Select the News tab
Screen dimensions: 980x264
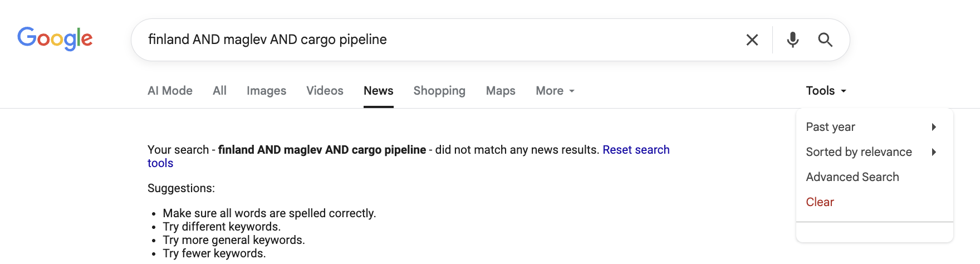click(x=378, y=91)
